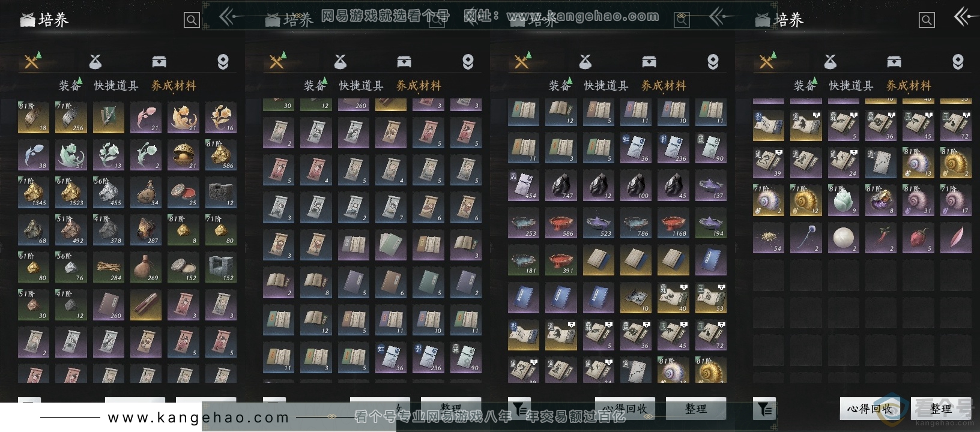Switch to 装备 tab in the rightmost panel
Image resolution: width=980 pixels, height=432 pixels.
click(805, 86)
